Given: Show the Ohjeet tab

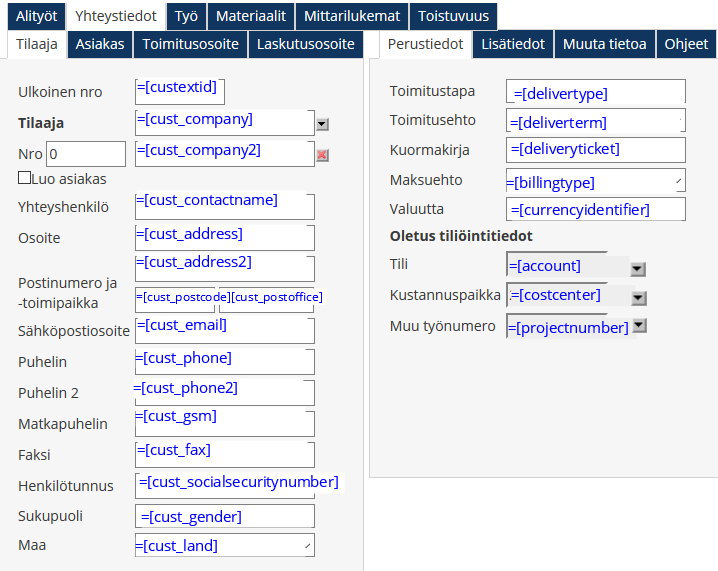Looking at the screenshot, I should pos(686,44).
